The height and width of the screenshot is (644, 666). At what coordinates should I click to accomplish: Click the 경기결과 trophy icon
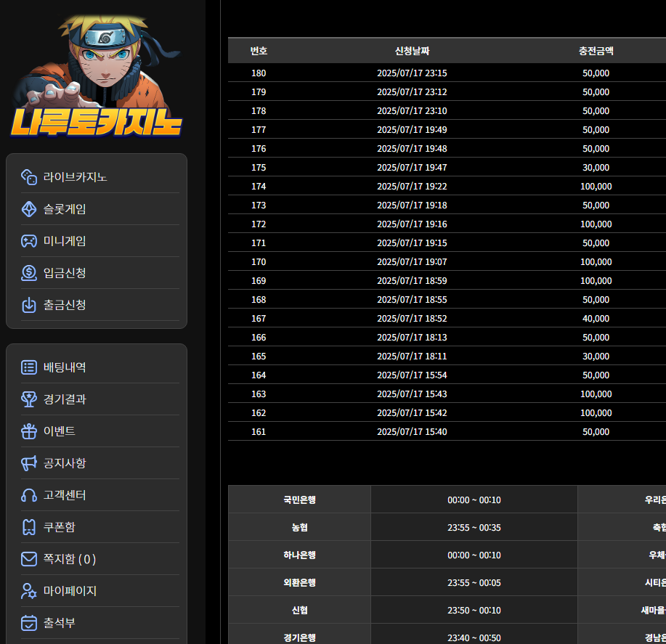29,399
